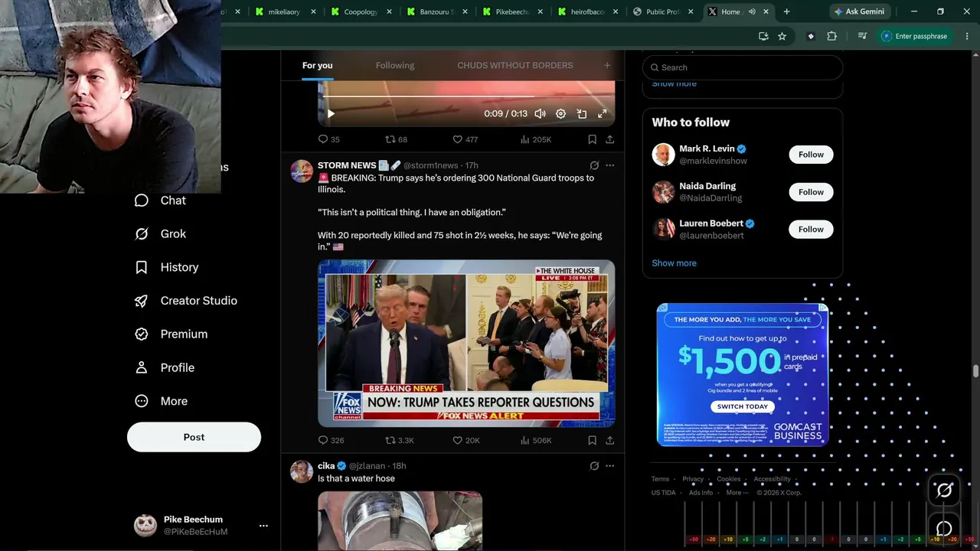This screenshot has width=980, height=551.
Task: Open the Privacy footer link
Action: click(693, 479)
